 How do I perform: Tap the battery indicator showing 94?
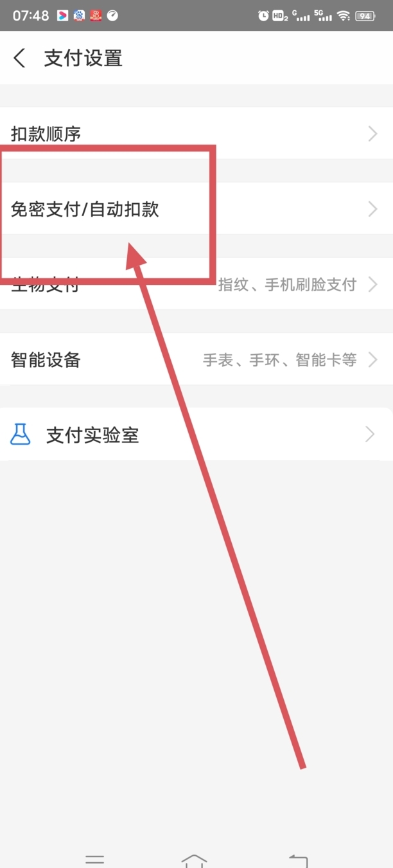point(366,16)
